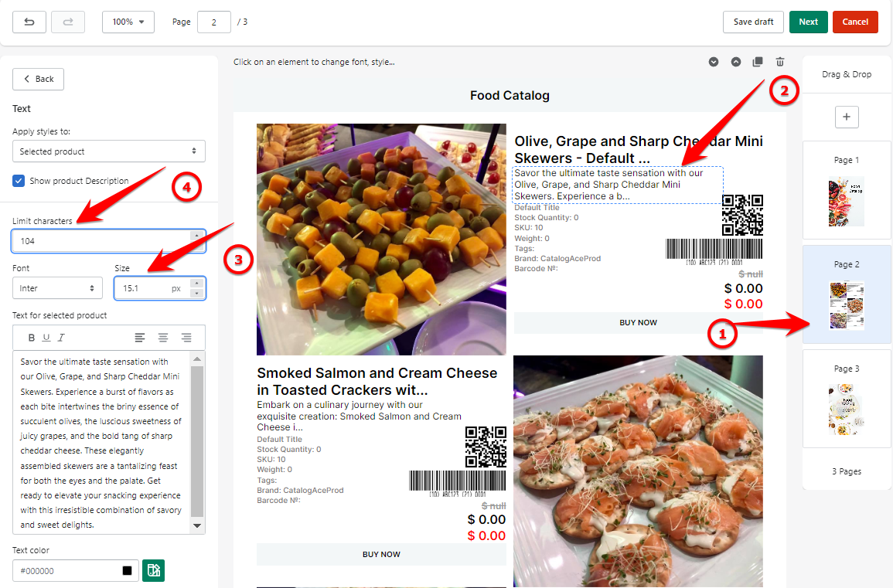This screenshot has width=893, height=588.
Task: Increase font size with up stepper
Action: (197, 283)
